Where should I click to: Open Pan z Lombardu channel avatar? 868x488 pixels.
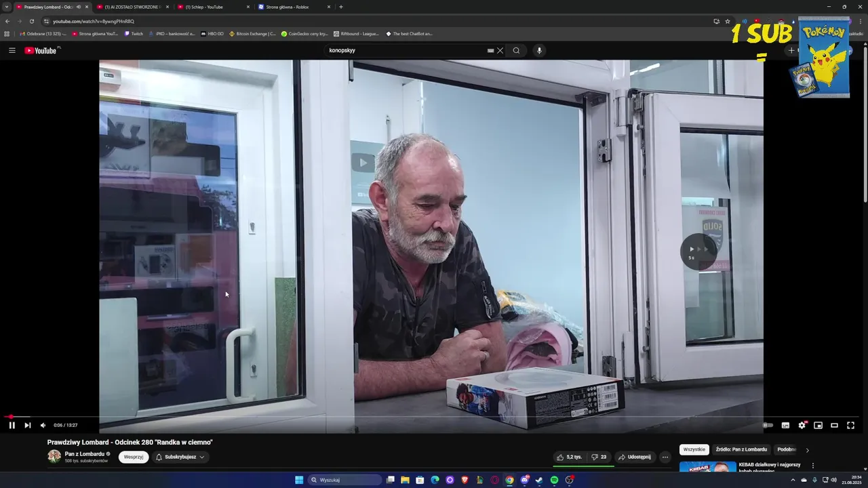pyautogui.click(x=54, y=457)
